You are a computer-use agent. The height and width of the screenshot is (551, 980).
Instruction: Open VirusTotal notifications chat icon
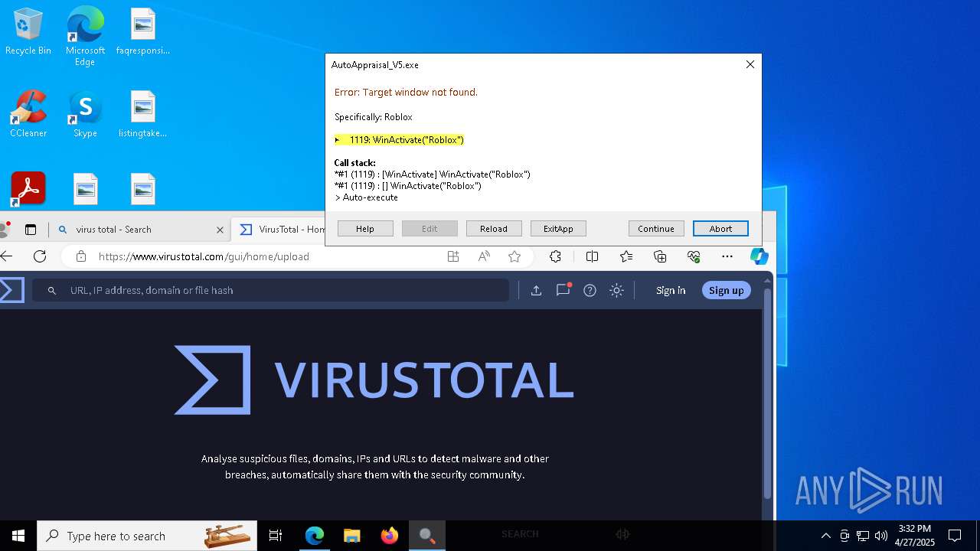point(563,289)
